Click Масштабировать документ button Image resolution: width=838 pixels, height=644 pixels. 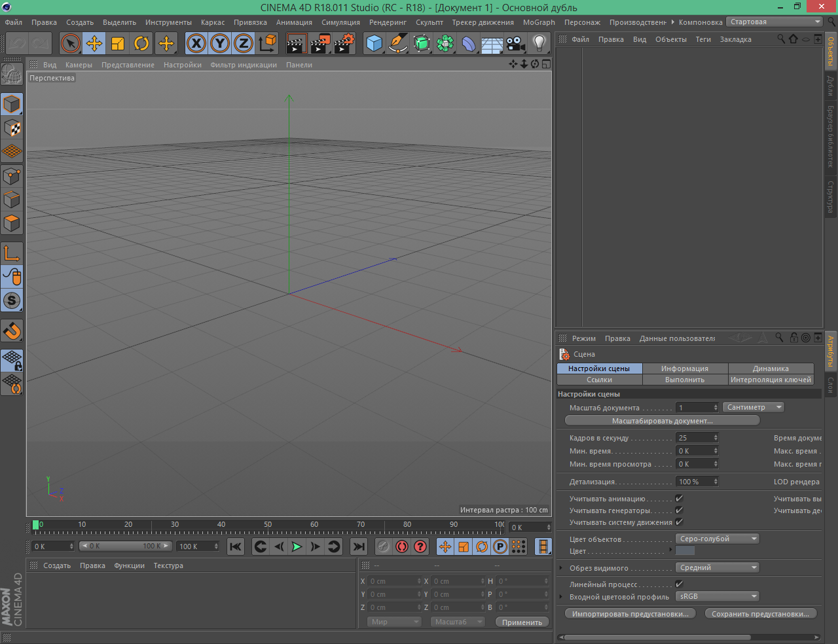tap(662, 421)
